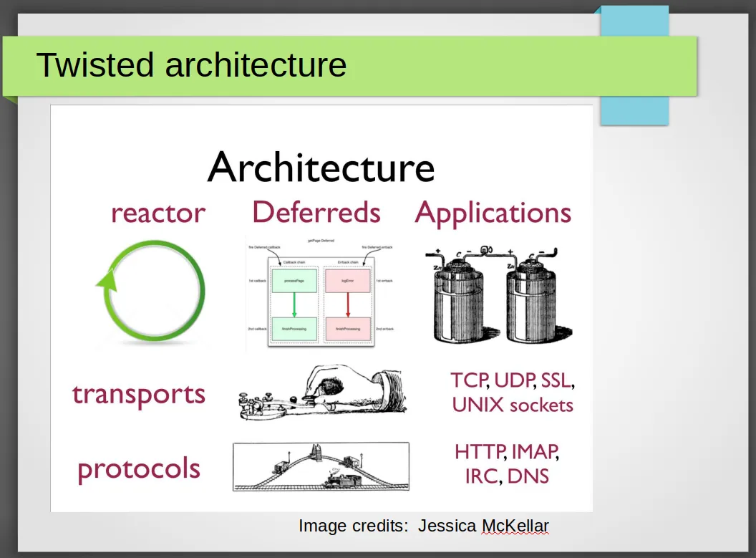Image resolution: width=756 pixels, height=558 pixels.
Task: Click the underlined name "McKellar"
Action: (515, 526)
